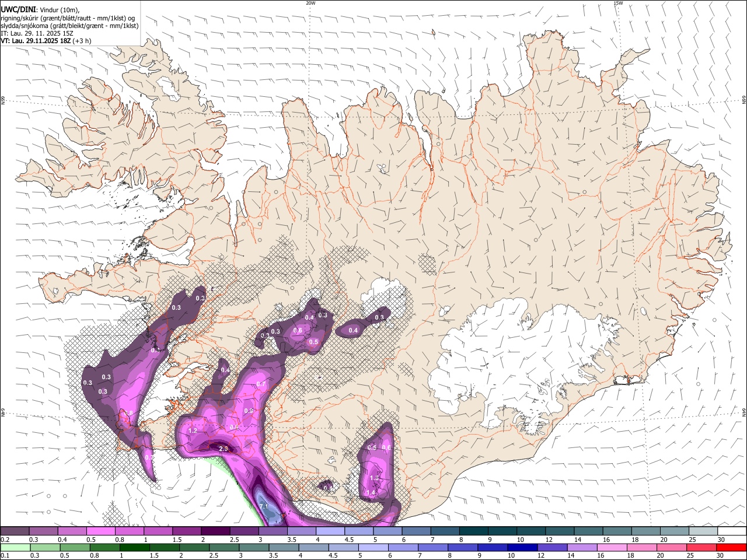Select the teal 14–16 swatch on upper scale
This screenshot has width=747, height=560.
(x=588, y=531)
